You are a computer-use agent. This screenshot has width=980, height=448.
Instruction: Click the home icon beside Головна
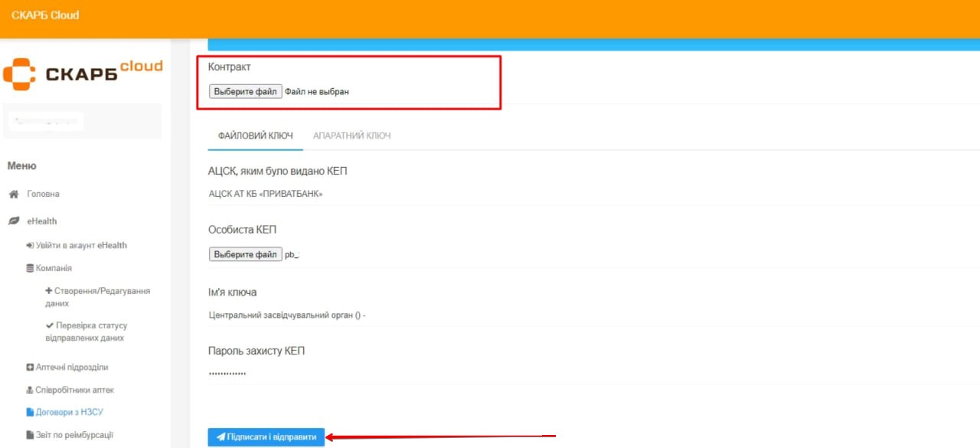(x=13, y=195)
